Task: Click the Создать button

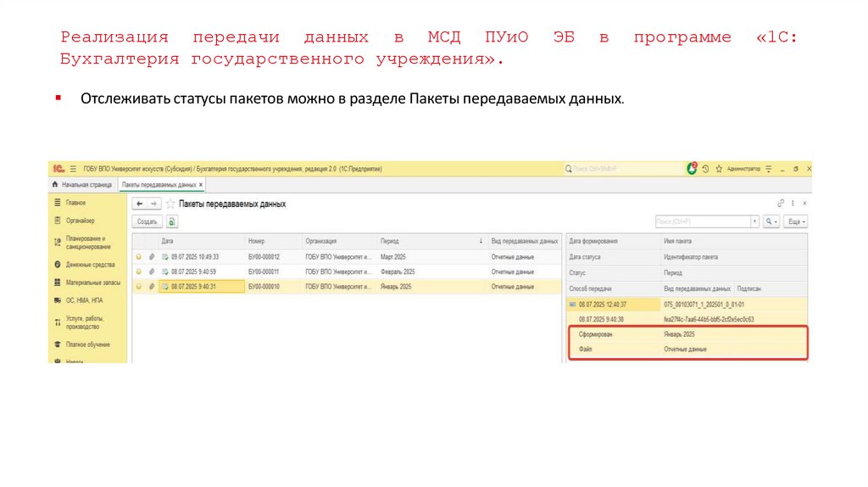Action: coord(147,221)
